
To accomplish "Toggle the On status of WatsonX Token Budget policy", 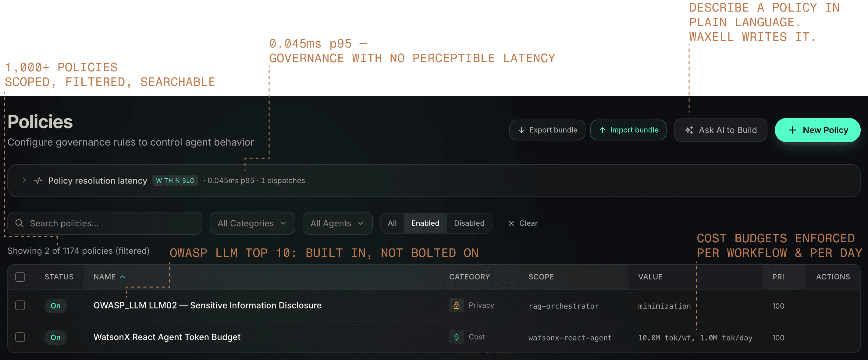I will tap(55, 337).
